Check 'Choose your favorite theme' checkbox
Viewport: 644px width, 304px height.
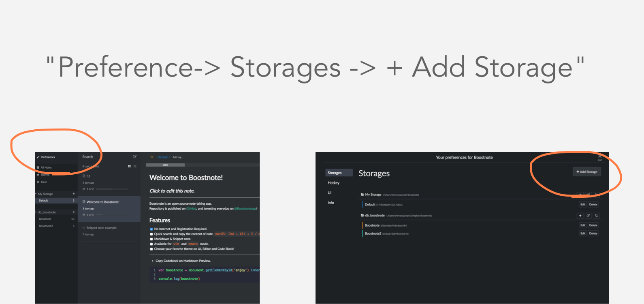pos(151,249)
